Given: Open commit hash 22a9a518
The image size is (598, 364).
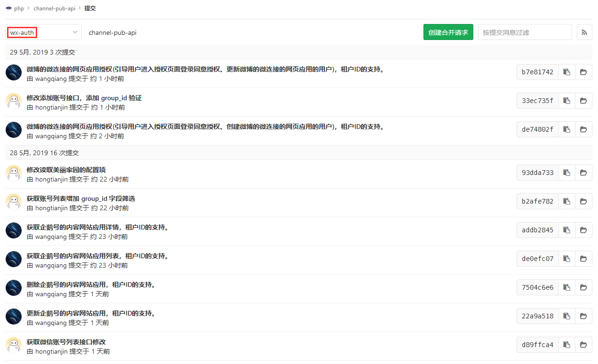Looking at the screenshot, I should (x=537, y=316).
